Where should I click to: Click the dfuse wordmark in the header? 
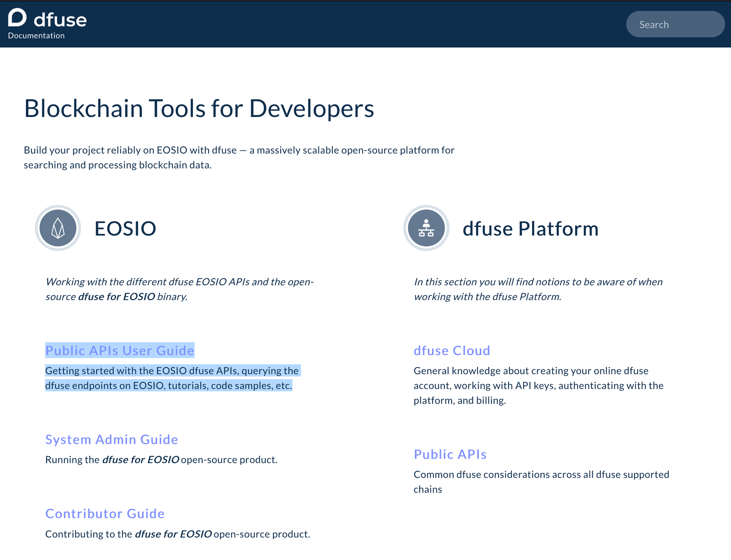pyautogui.click(x=60, y=20)
